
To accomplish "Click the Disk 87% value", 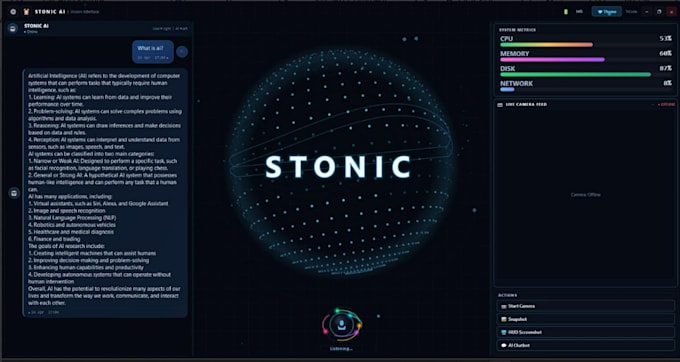I will pyautogui.click(x=666, y=68).
